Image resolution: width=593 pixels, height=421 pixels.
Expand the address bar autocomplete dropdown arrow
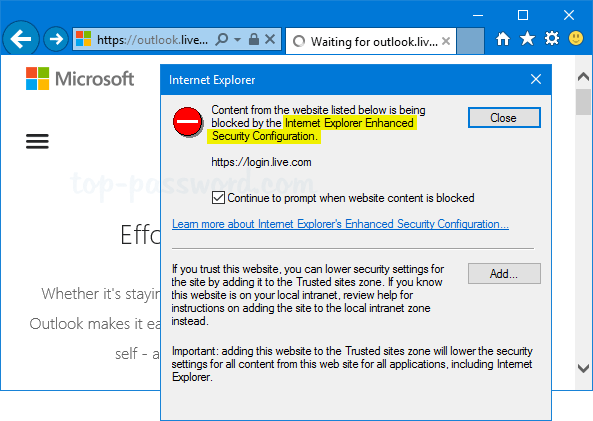pos(238,39)
